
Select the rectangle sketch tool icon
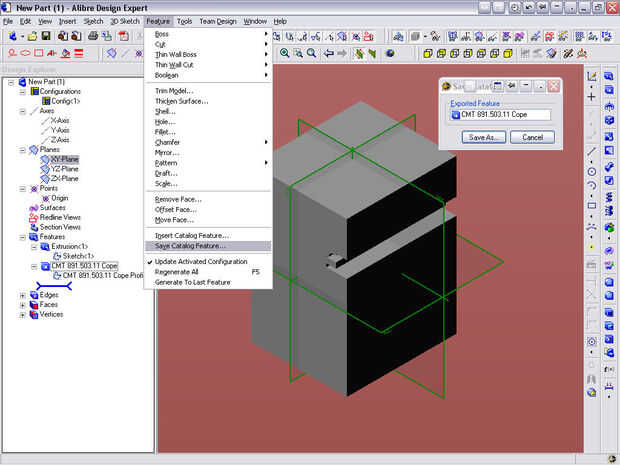tap(39, 53)
